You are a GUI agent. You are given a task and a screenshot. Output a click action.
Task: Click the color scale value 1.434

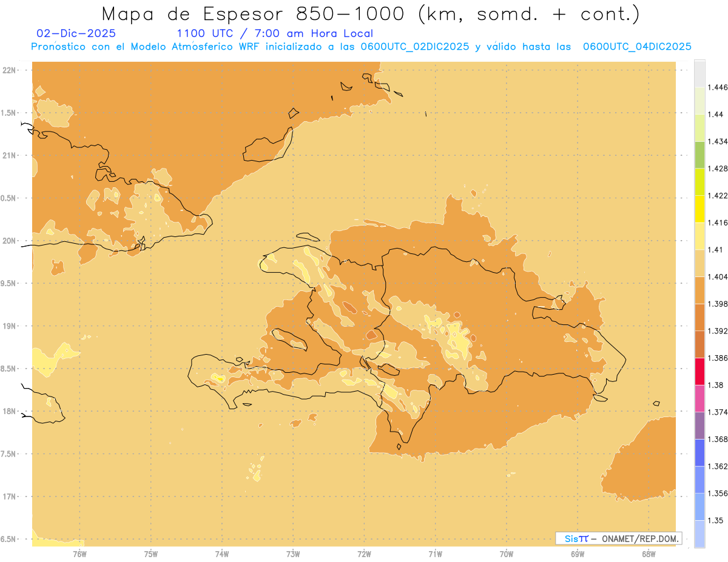[719, 141]
